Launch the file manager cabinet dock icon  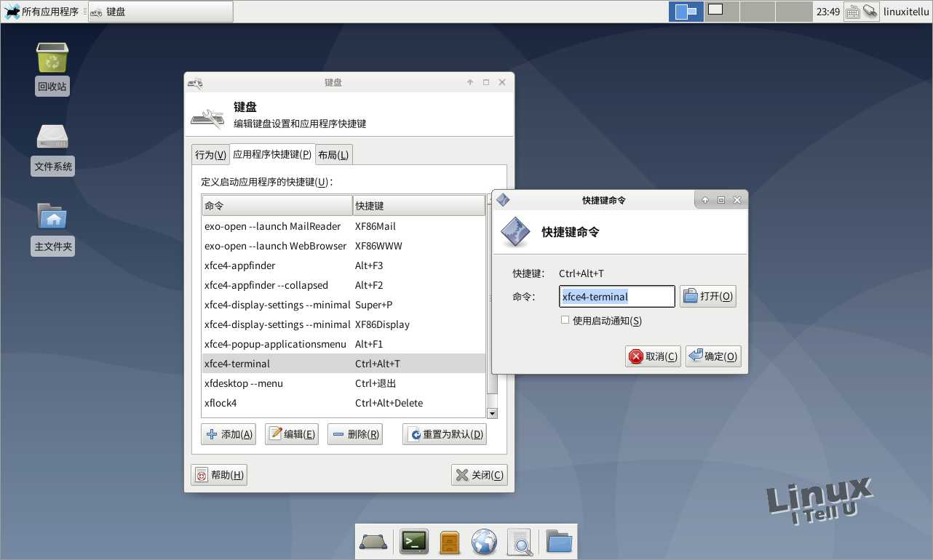pyautogui.click(x=449, y=542)
